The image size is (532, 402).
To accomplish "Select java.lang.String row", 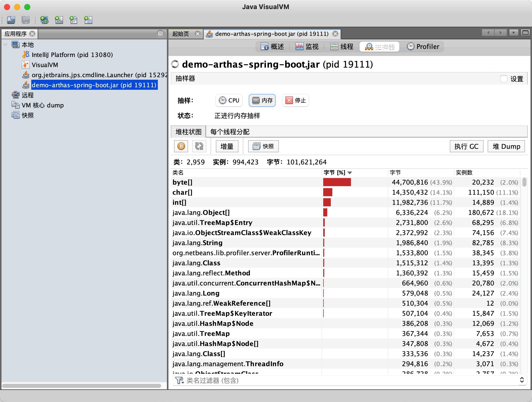I will coord(345,243).
